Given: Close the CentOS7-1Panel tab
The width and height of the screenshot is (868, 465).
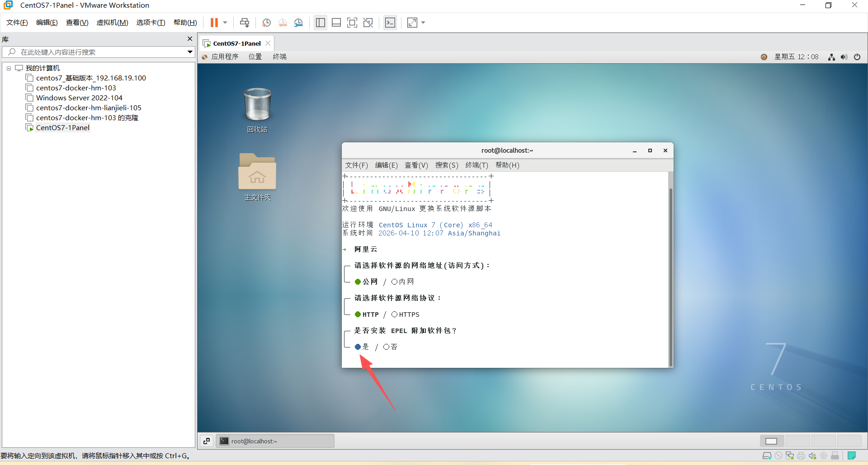Looking at the screenshot, I should [x=268, y=43].
